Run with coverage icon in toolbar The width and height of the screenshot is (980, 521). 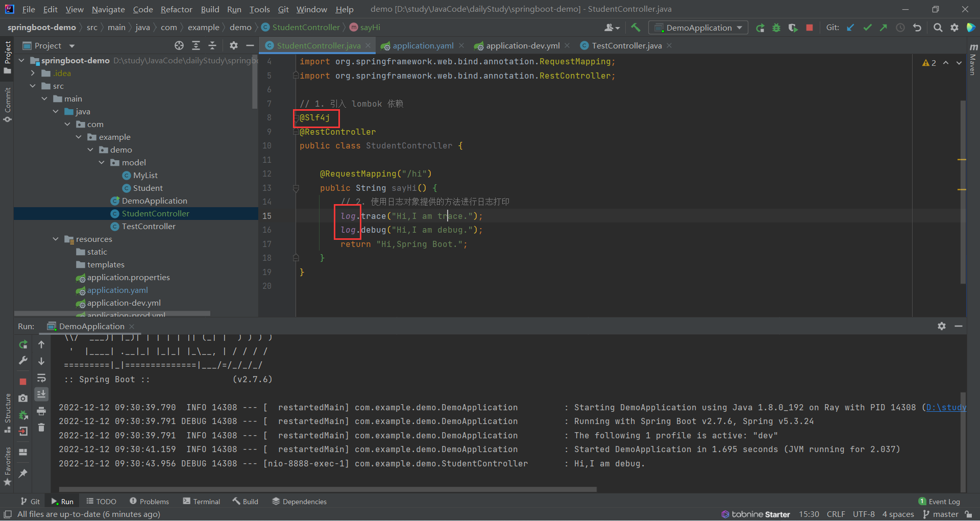[x=793, y=28]
